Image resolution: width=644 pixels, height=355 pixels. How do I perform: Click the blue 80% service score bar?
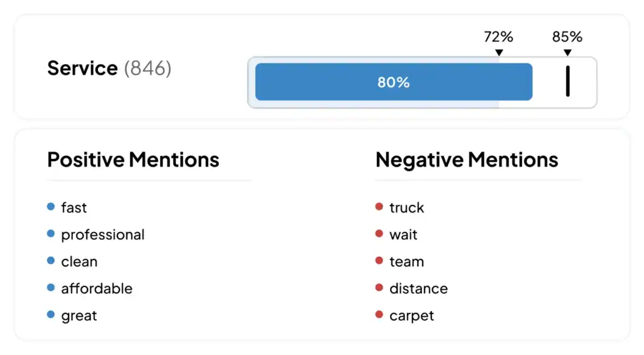click(x=393, y=82)
